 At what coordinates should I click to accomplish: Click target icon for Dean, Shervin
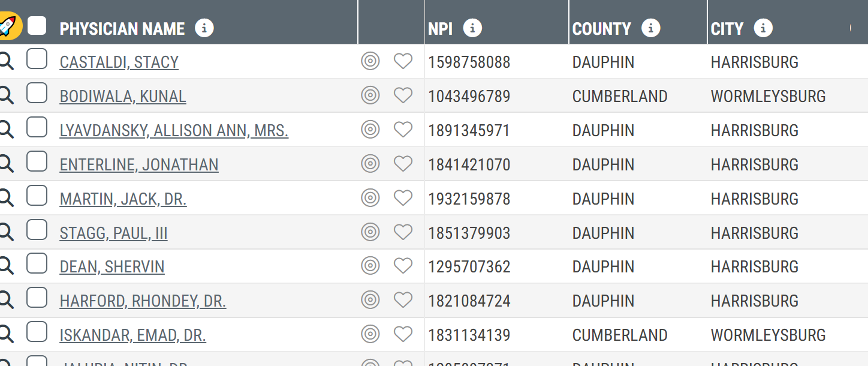coord(370,266)
